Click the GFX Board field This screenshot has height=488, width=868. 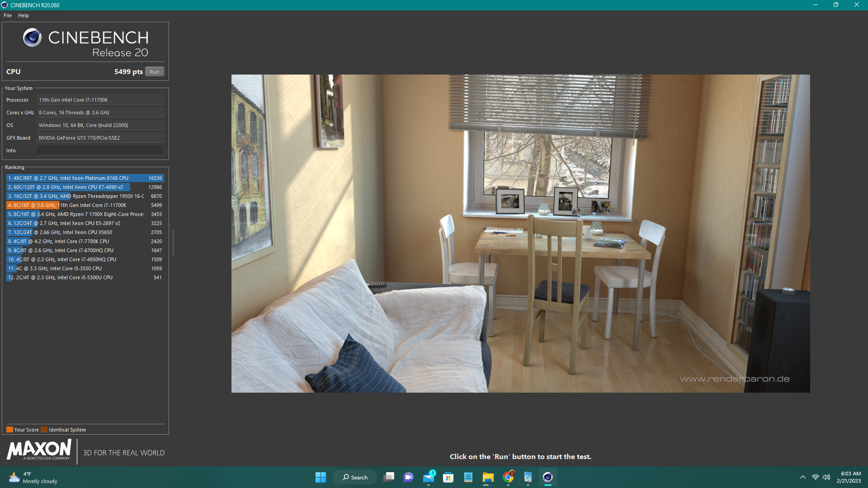click(x=100, y=138)
